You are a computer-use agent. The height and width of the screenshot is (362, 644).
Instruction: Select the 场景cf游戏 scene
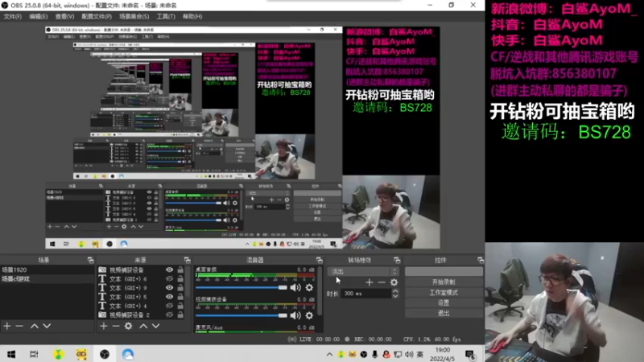tap(47, 278)
